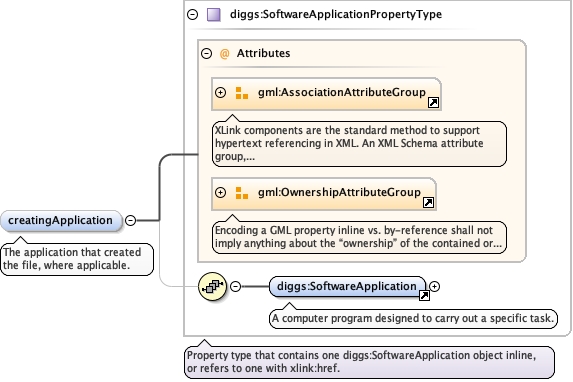
Task: Collapse the Attributes section
Action: point(206,53)
